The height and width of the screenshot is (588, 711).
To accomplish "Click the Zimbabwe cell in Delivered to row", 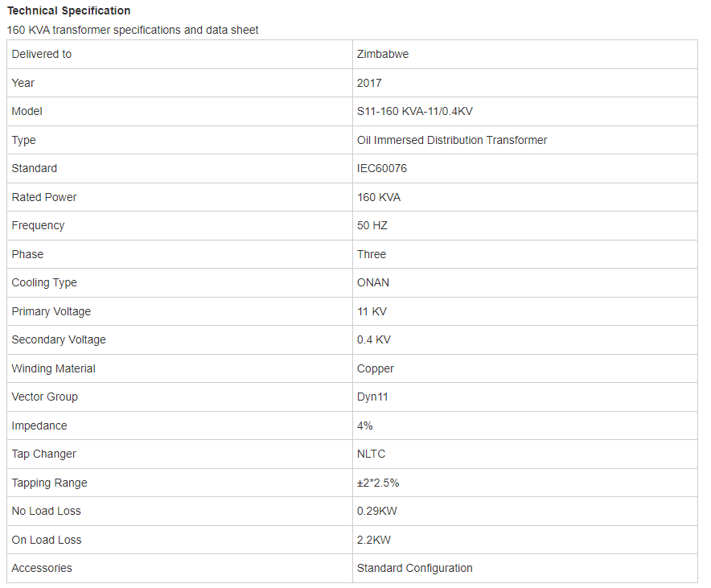I will point(524,55).
